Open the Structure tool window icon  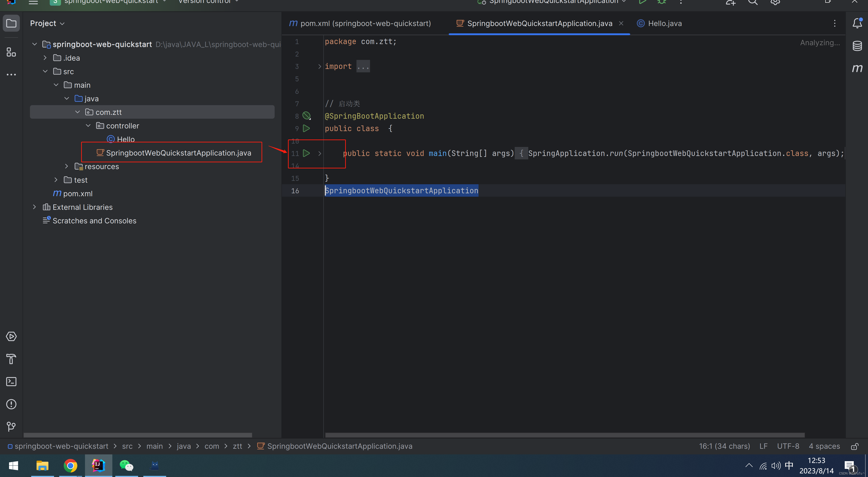tap(11, 52)
